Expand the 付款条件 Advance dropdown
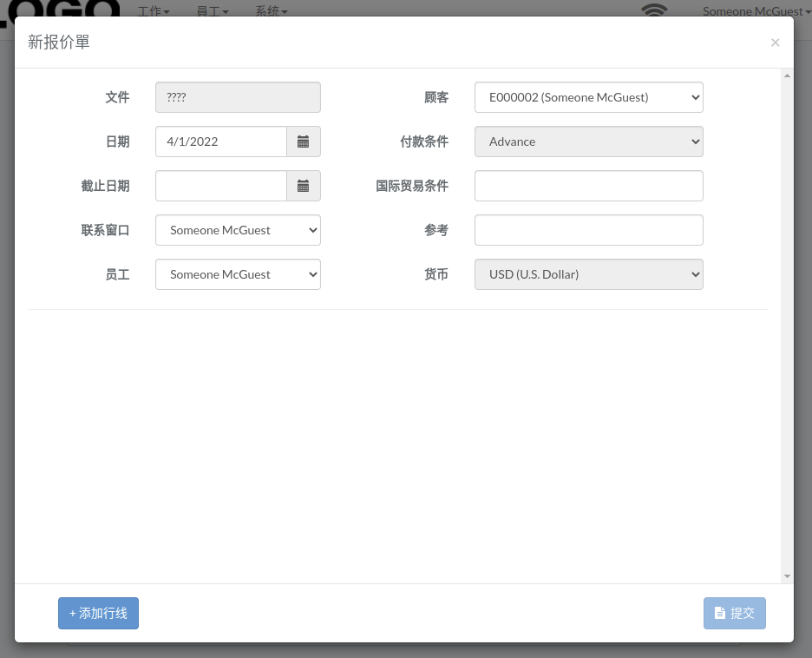812x658 pixels. [589, 141]
